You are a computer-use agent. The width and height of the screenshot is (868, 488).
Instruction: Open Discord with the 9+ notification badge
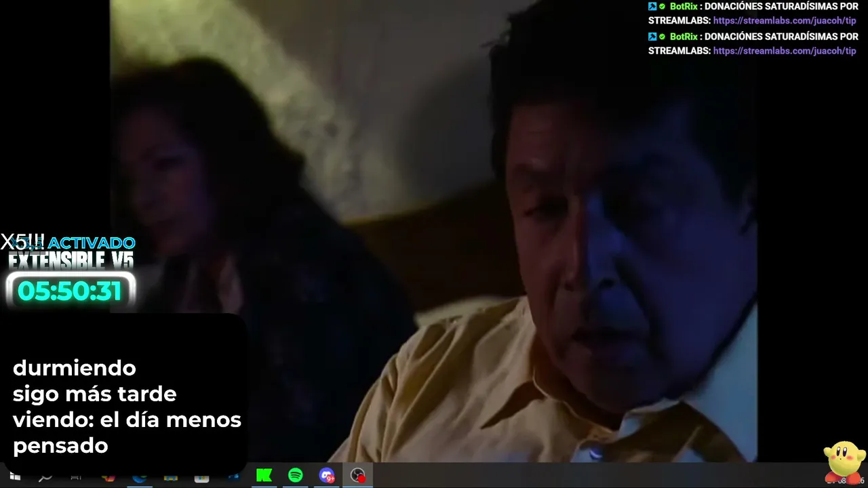327,476
